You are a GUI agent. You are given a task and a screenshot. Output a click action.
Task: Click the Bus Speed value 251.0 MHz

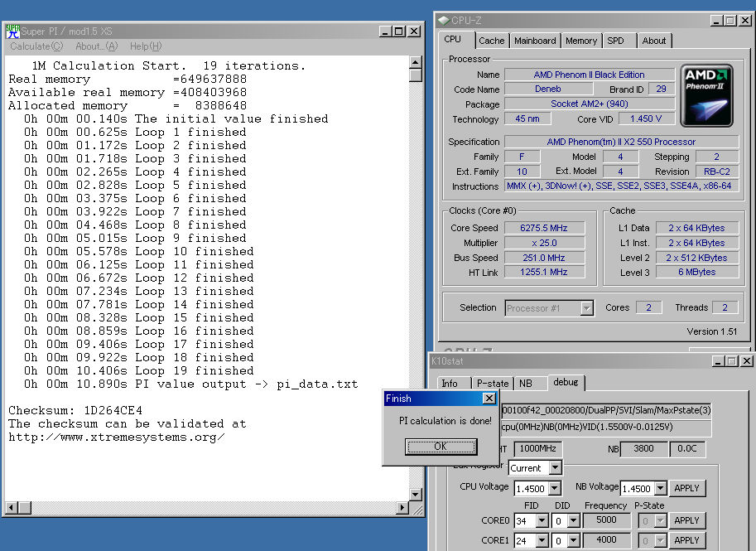[544, 258]
